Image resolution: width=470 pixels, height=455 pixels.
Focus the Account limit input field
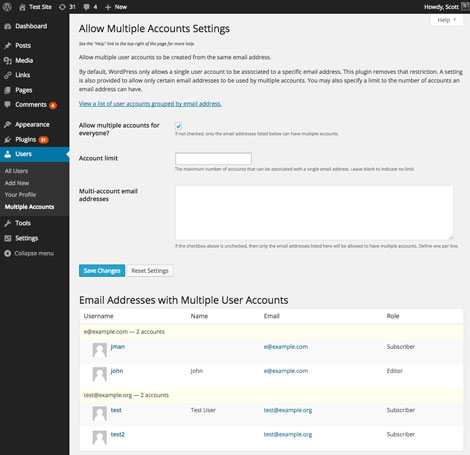click(213, 159)
